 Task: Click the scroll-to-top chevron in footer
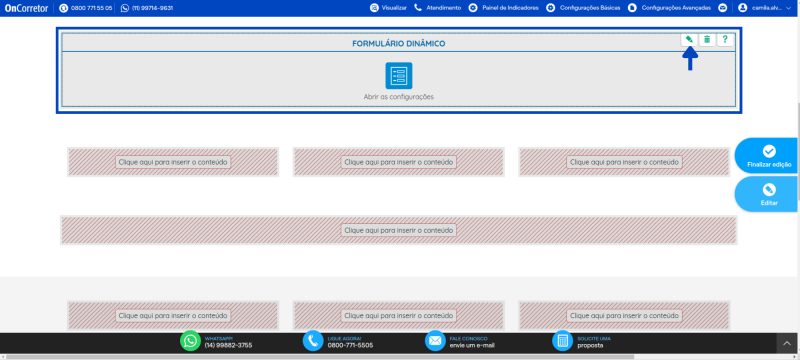tap(787, 344)
